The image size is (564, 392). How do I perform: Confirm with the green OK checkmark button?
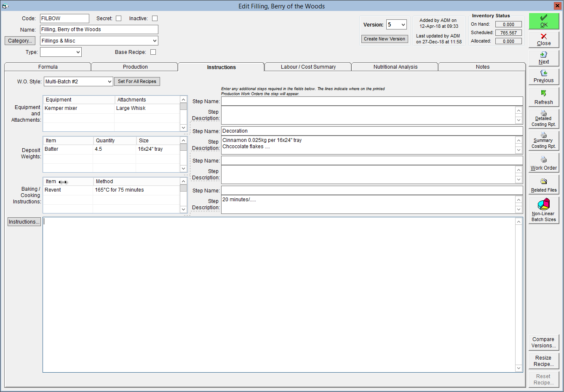pyautogui.click(x=544, y=21)
